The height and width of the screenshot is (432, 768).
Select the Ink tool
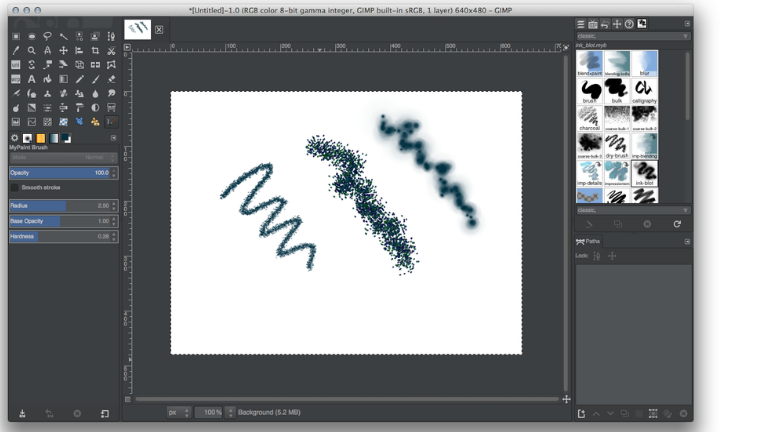(x=32, y=93)
